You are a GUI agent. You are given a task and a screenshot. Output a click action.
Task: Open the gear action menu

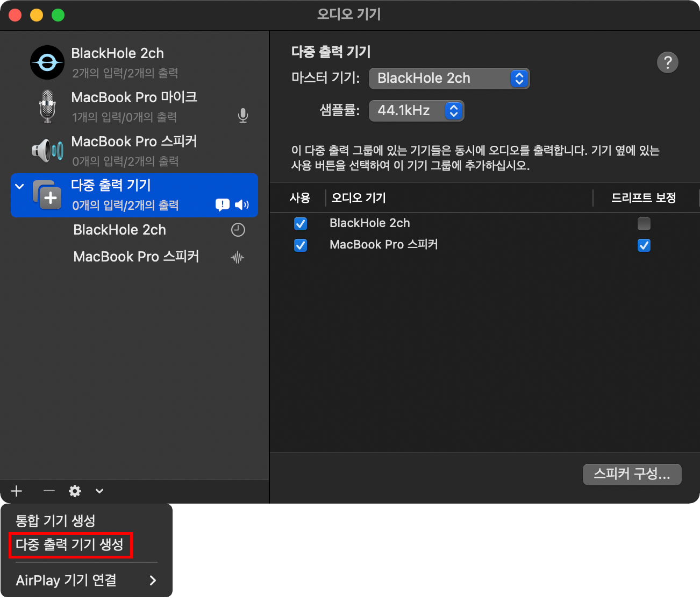[75, 491]
